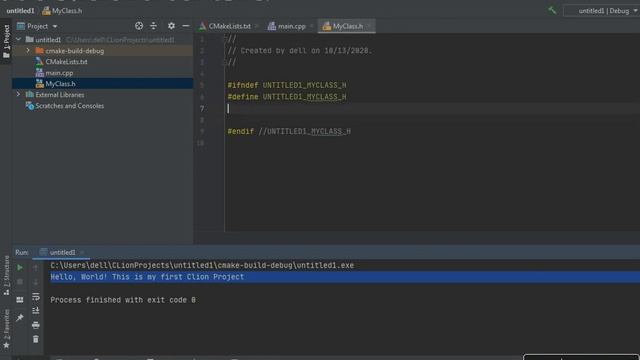Click the #define UNTITLED1_MYCLASS_H line

287,97
